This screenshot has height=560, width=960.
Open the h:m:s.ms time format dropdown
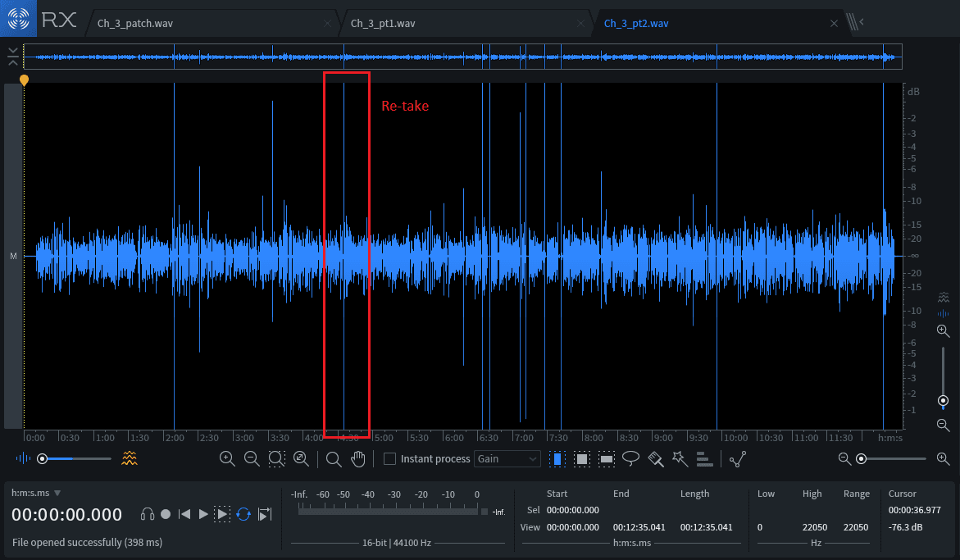(x=36, y=493)
